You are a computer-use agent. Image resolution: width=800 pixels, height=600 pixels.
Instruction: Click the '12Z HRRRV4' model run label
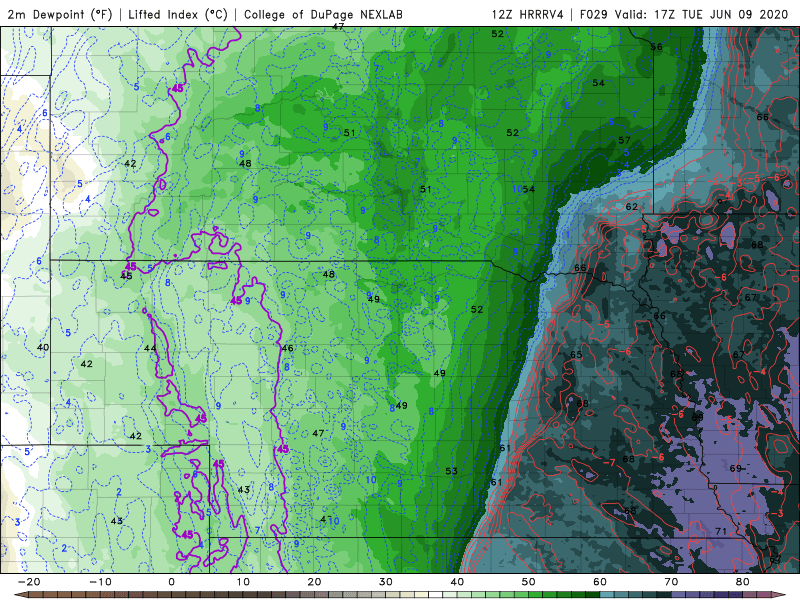pyautogui.click(x=528, y=14)
